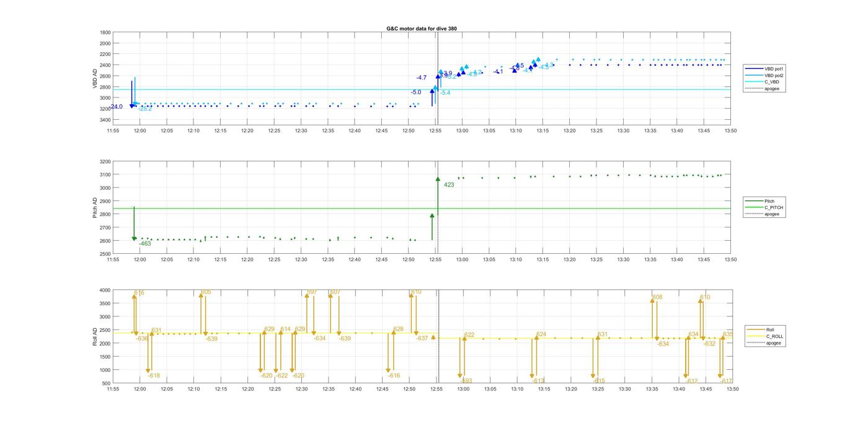This screenshot has width=868, height=430.
Task: Click the "614" roll label
Action: pos(285,329)
